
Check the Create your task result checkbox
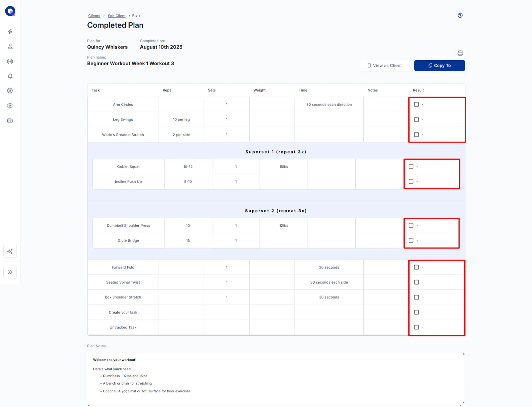(x=416, y=312)
